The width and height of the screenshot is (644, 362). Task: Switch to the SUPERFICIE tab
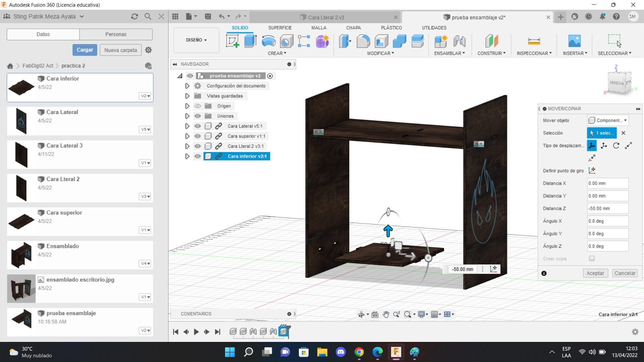[280, 28]
